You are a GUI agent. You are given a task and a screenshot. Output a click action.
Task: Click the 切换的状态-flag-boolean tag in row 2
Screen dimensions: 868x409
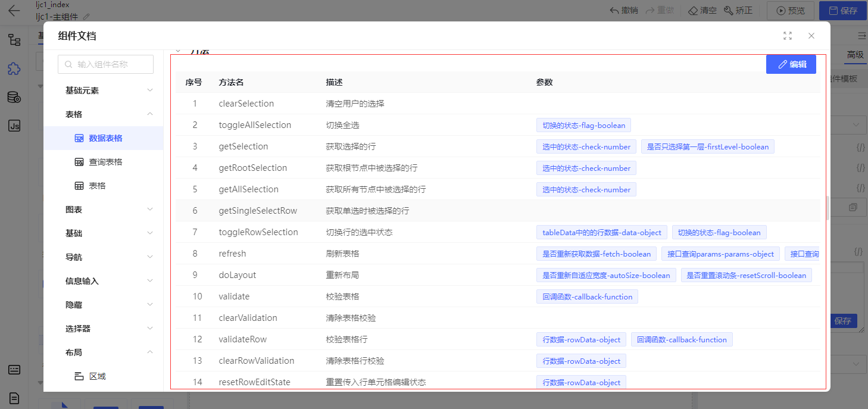[583, 125]
